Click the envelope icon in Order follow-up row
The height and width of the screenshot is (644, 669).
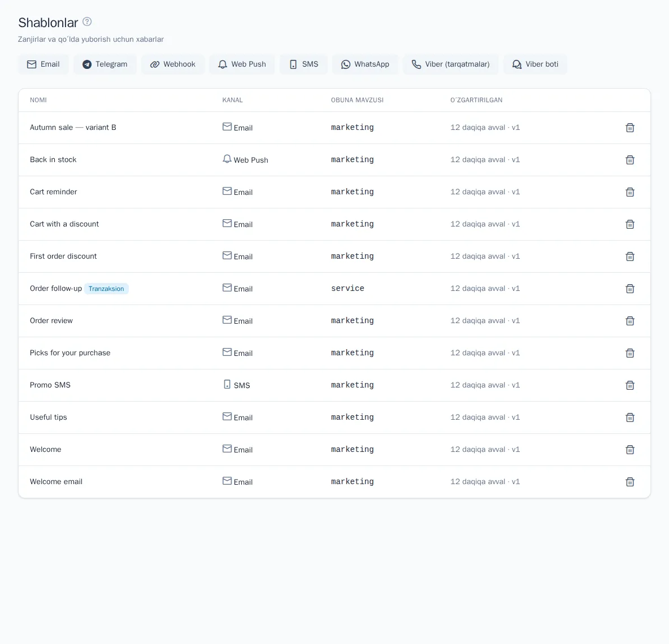coord(227,288)
